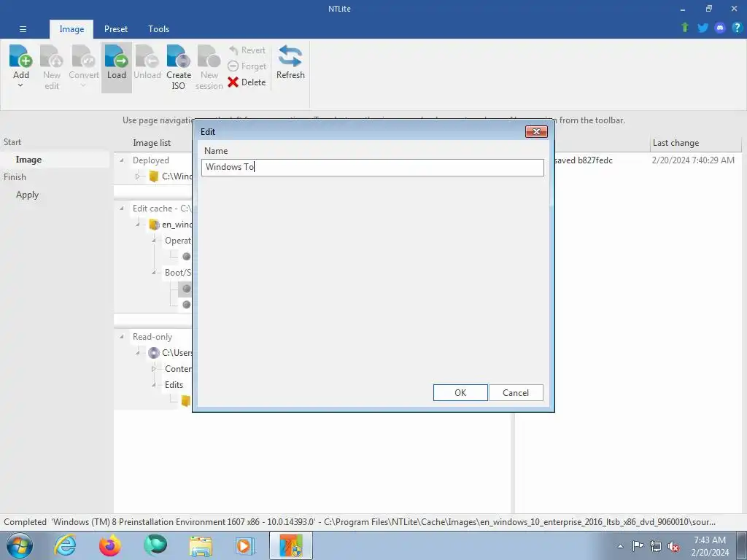This screenshot has height=560, width=747.
Task: Launch Firefox from the taskbar
Action: [110, 545]
